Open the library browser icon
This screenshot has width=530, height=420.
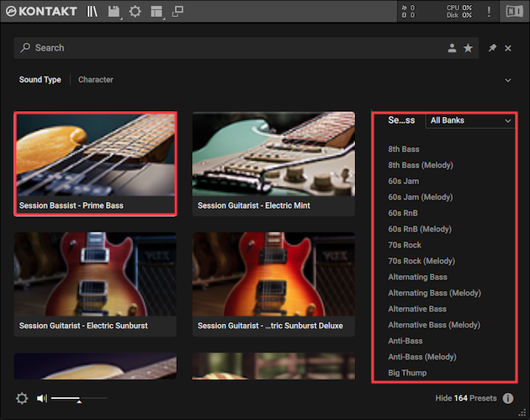[x=93, y=12]
